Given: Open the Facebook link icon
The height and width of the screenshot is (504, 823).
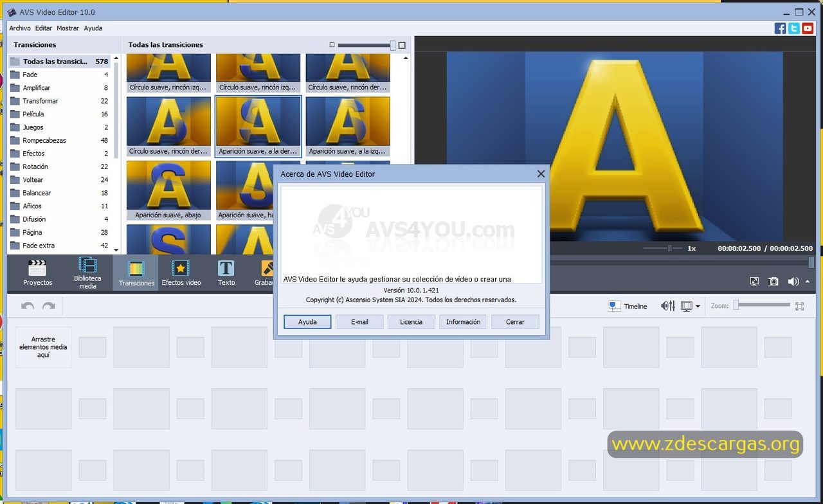Looking at the screenshot, I should (x=780, y=28).
